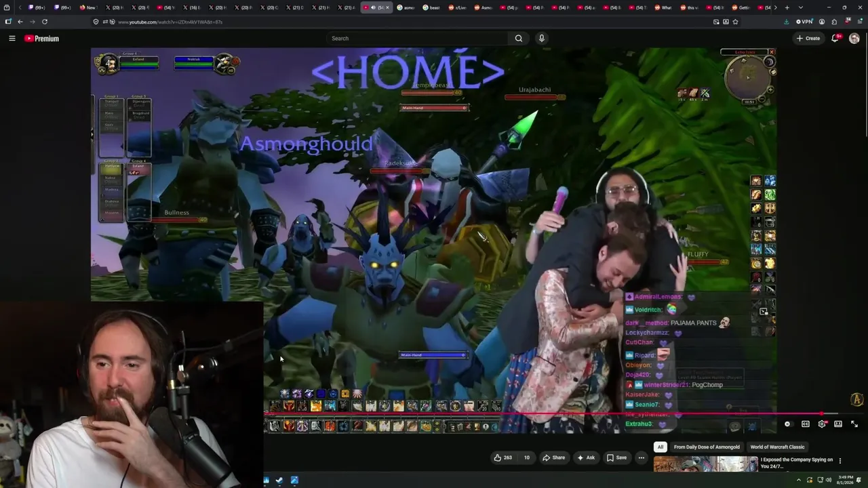Share this video

click(x=553, y=457)
